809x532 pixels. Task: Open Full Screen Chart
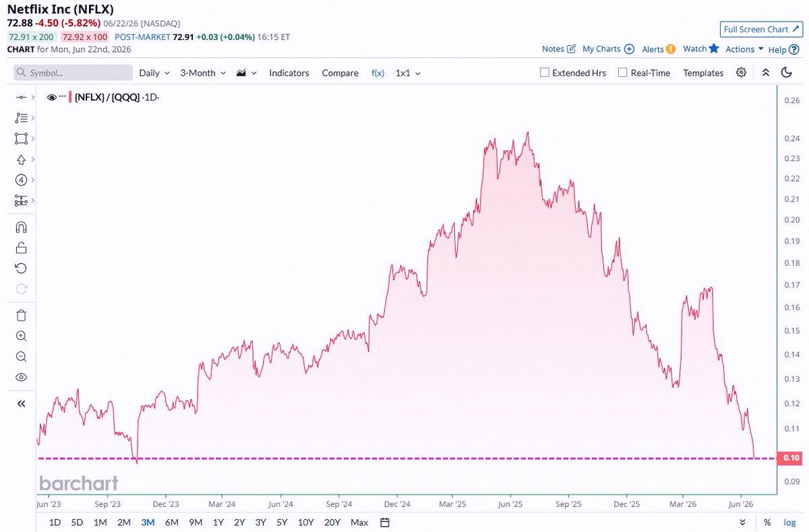pyautogui.click(x=760, y=29)
